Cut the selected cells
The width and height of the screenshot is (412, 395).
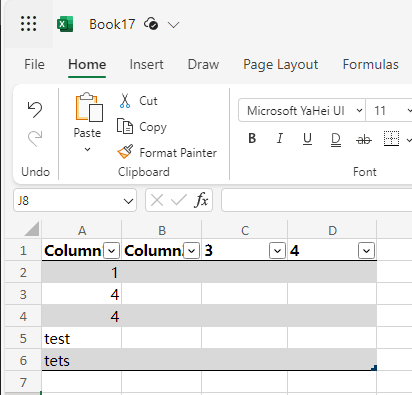point(138,101)
